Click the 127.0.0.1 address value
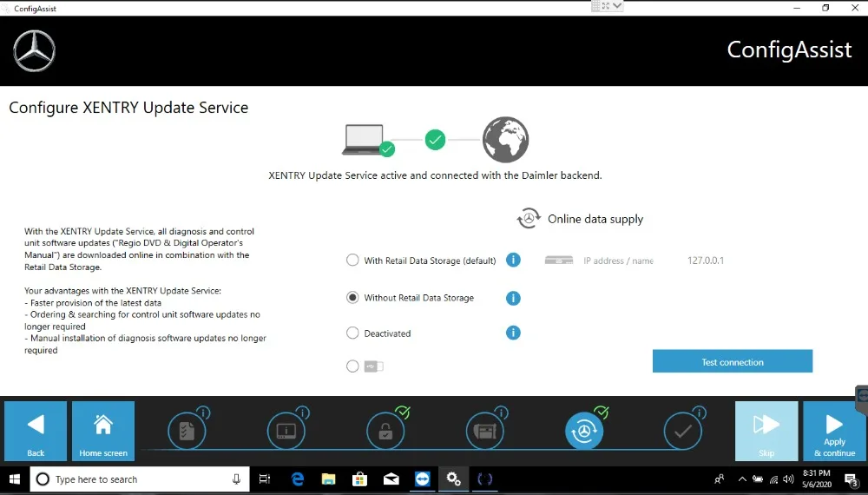868x495 pixels. [705, 261]
